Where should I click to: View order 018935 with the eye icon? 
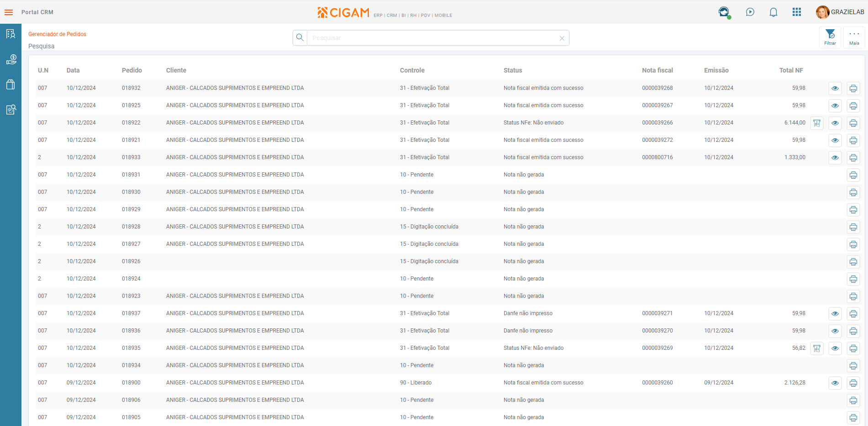835,348
